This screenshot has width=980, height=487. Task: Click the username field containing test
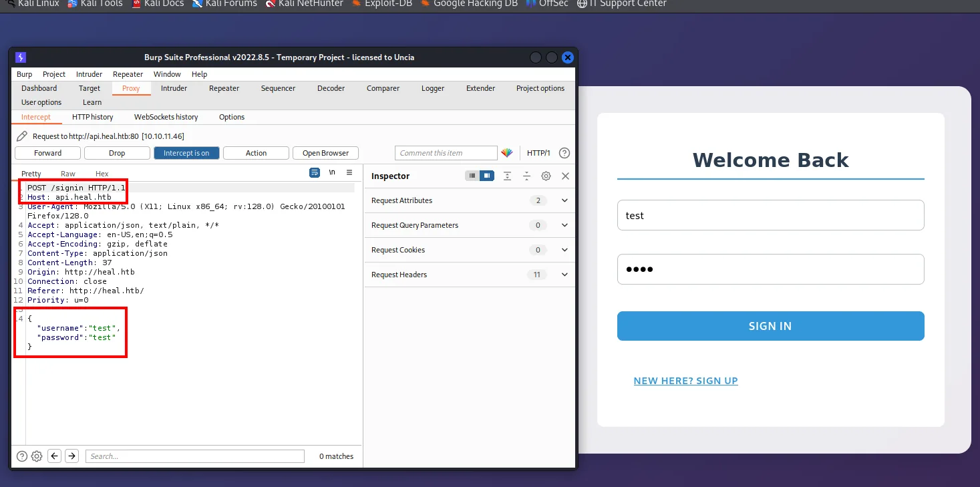(x=770, y=215)
